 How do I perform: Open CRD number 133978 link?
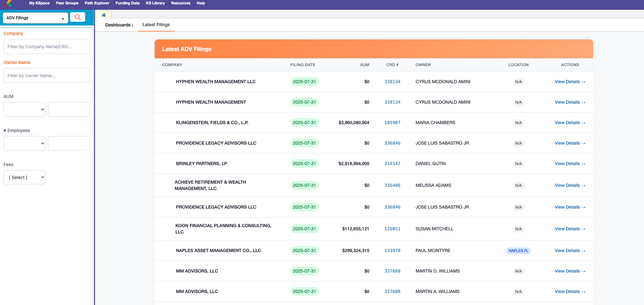click(392, 250)
